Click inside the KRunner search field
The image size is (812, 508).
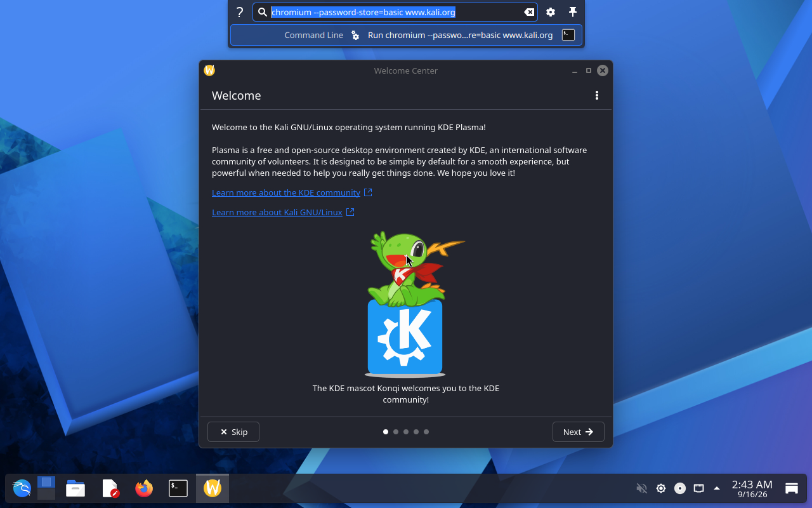pos(395,12)
